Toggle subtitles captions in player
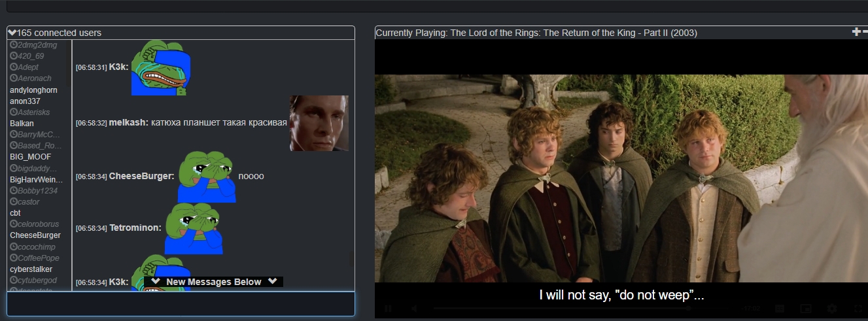The height and width of the screenshot is (321, 868). click(x=780, y=309)
